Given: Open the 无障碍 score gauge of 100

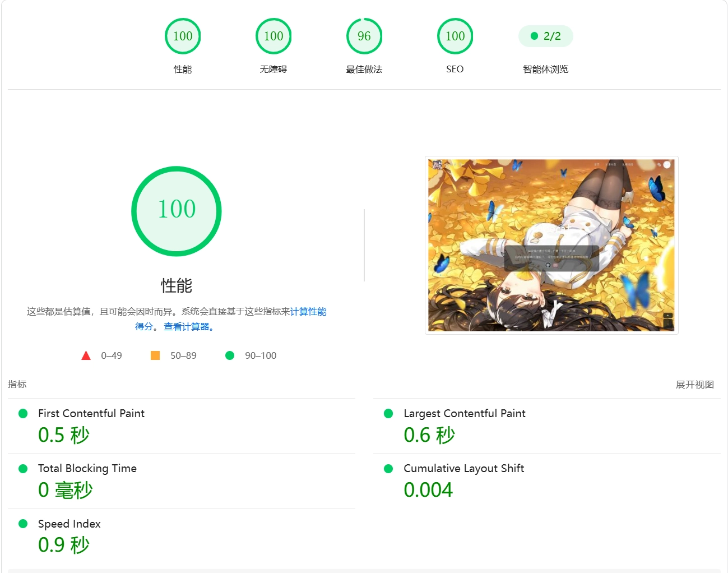Looking at the screenshot, I should tap(273, 36).
